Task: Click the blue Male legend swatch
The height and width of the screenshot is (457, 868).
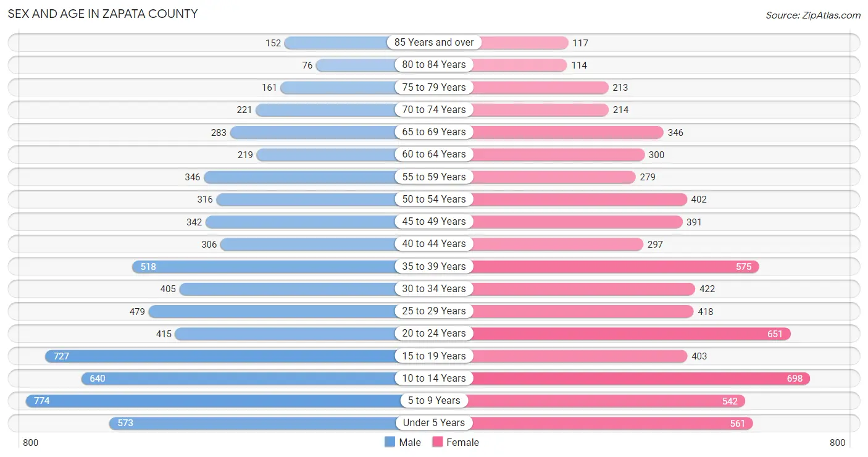Action: (x=390, y=442)
